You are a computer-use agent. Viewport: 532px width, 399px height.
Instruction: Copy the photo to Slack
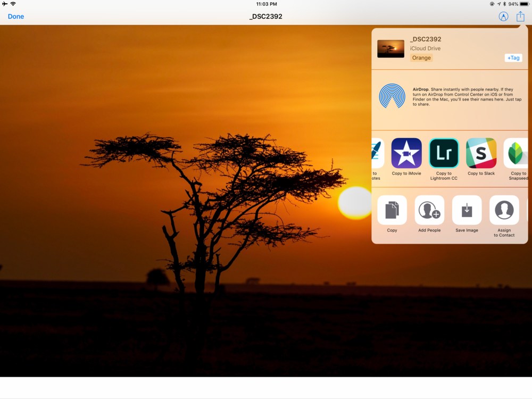(481, 153)
